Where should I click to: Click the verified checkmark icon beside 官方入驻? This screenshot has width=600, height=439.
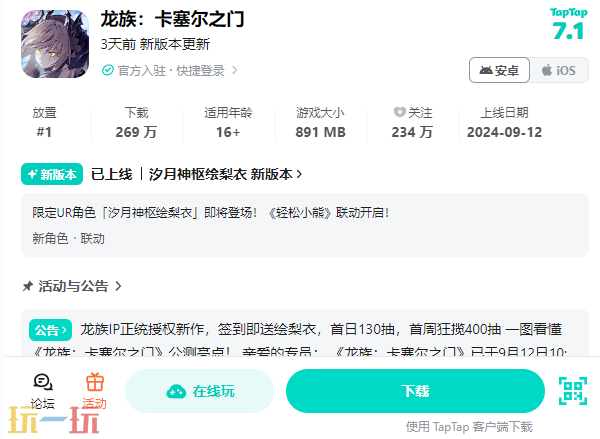(108, 70)
